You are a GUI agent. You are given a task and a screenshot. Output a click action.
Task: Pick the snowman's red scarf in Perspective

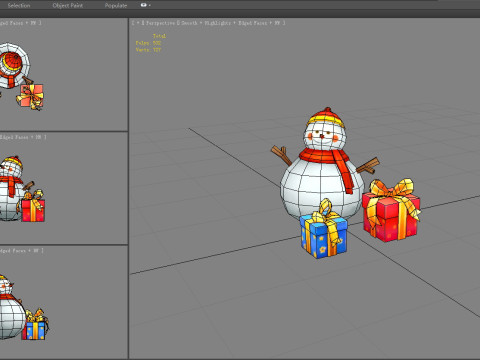[325, 156]
